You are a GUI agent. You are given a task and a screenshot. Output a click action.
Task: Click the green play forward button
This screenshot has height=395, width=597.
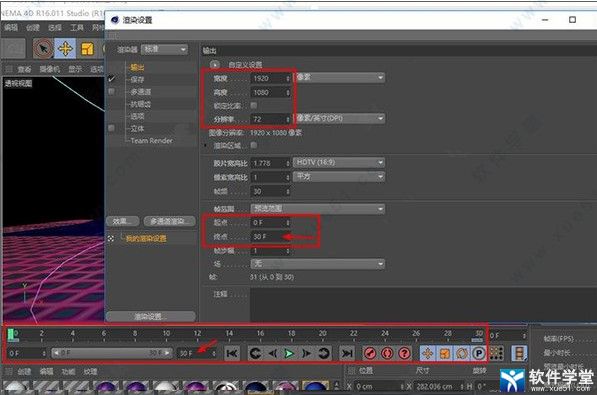289,353
